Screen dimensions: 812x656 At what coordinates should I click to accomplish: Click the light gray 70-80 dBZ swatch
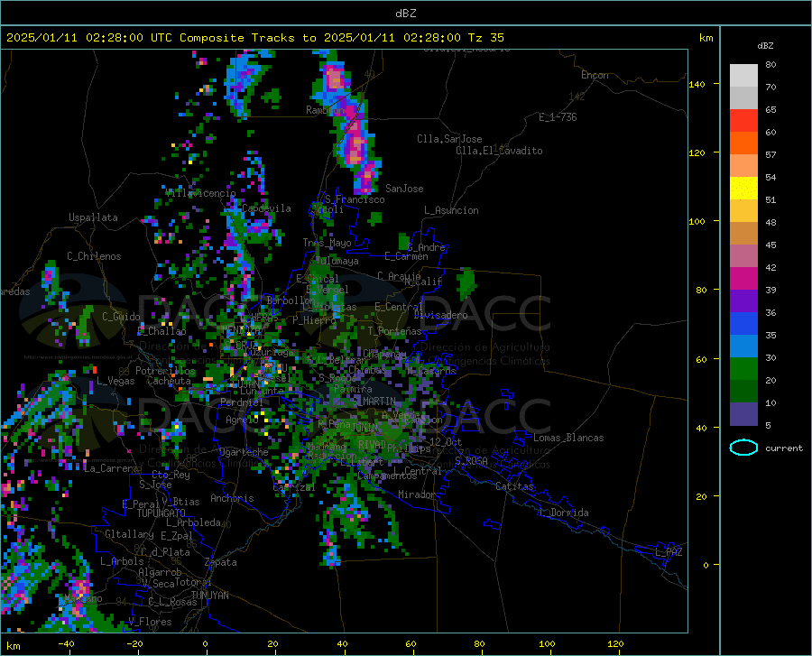[x=743, y=76]
